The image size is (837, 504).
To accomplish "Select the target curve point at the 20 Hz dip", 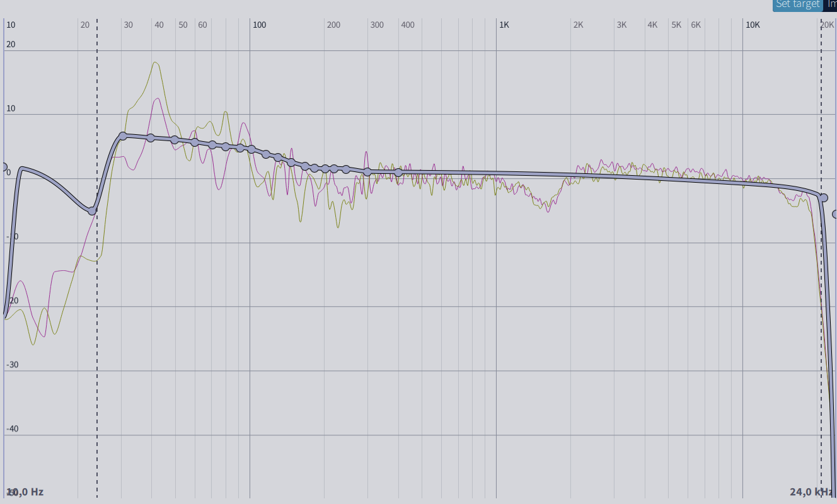I will [x=92, y=210].
